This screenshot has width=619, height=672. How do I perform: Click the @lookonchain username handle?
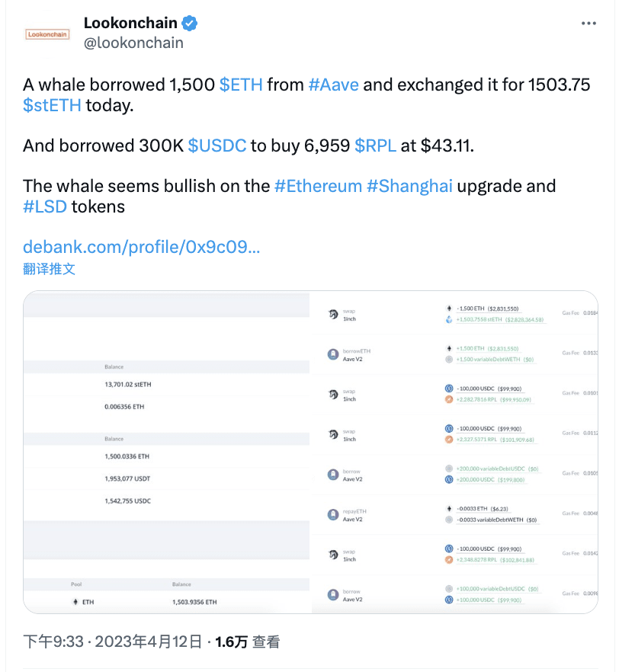133,43
